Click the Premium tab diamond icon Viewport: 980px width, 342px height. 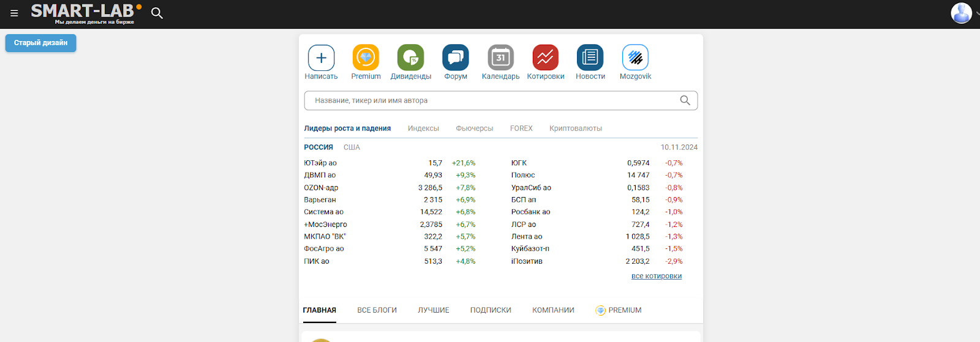click(601, 310)
